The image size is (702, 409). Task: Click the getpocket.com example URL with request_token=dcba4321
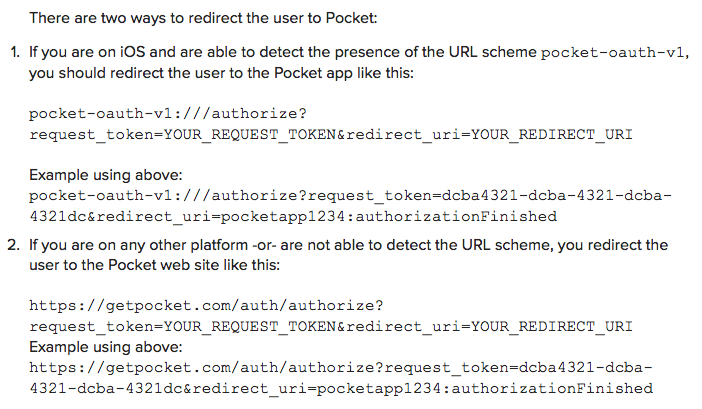pos(341,367)
